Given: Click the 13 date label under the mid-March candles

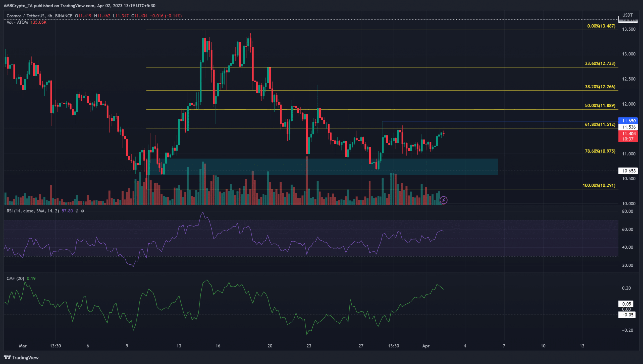Looking at the screenshot, I should pyautogui.click(x=179, y=346).
